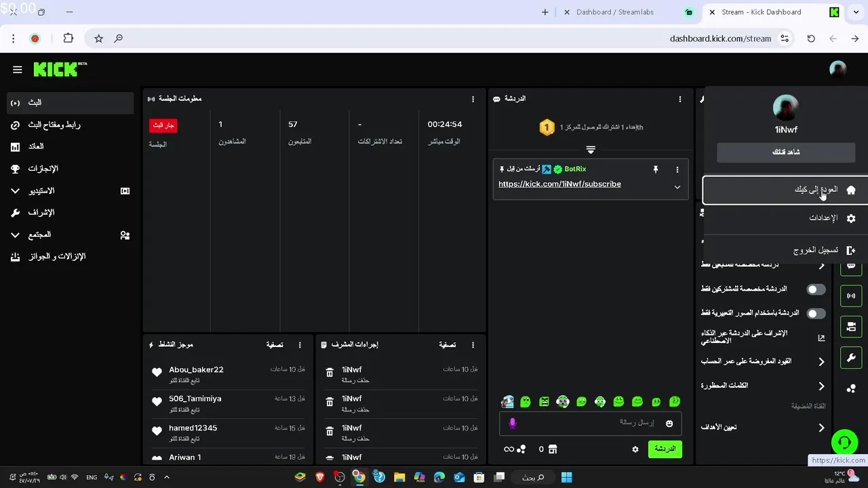This screenshot has height=488, width=868.
Task: Click heart icon beside Abou_baker22
Action: pyautogui.click(x=157, y=372)
